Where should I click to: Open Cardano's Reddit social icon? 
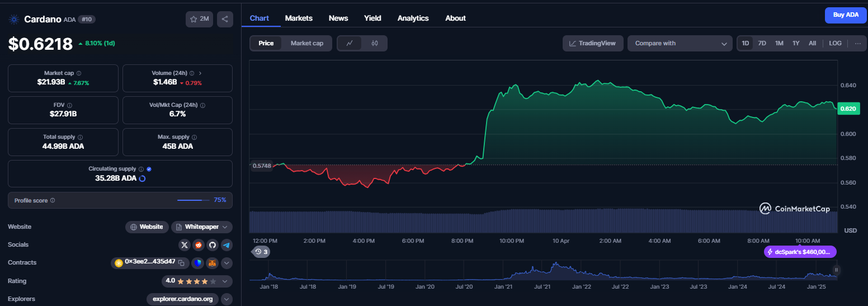[x=199, y=245]
